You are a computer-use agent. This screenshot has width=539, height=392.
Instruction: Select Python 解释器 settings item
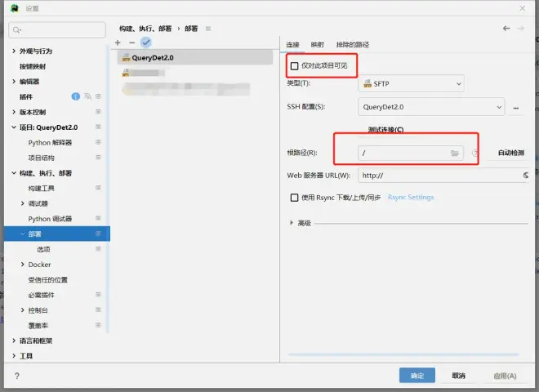click(x=50, y=142)
